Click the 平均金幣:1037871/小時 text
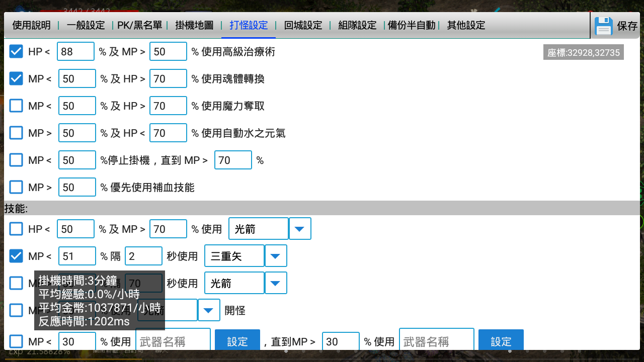The width and height of the screenshot is (644, 362). point(100,308)
